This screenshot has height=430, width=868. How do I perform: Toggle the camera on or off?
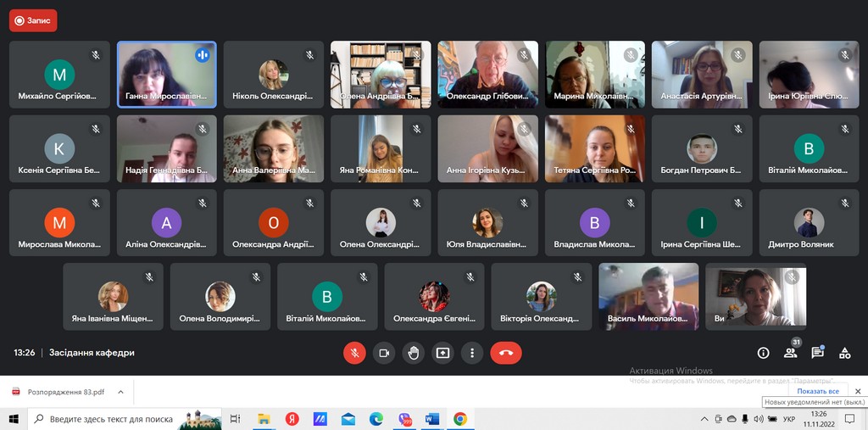pos(384,353)
